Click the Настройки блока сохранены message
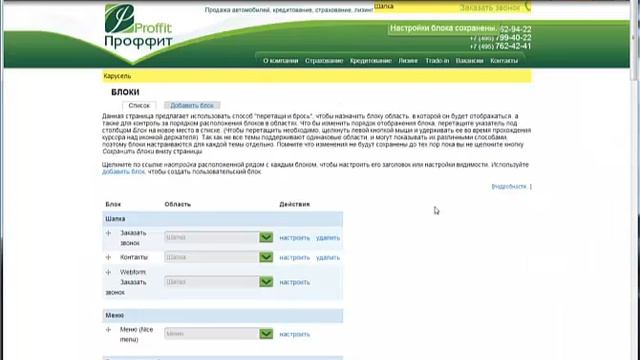The height and width of the screenshot is (360, 640). pos(443,28)
